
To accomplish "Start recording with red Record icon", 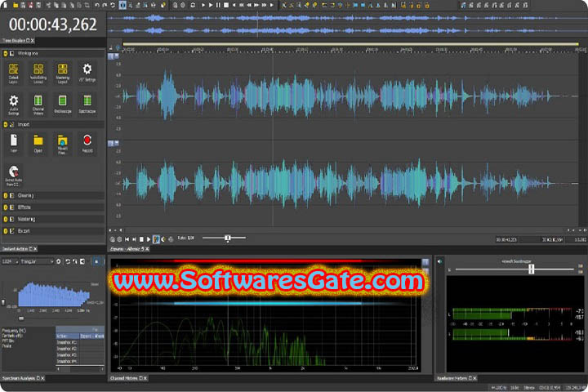I will 87,143.
